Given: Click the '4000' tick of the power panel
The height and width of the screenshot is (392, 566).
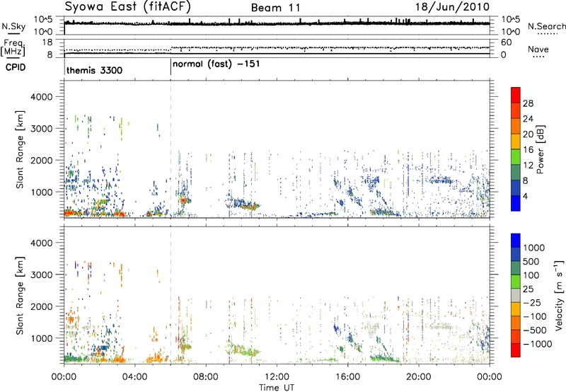Looking at the screenshot, I should tap(42, 97).
